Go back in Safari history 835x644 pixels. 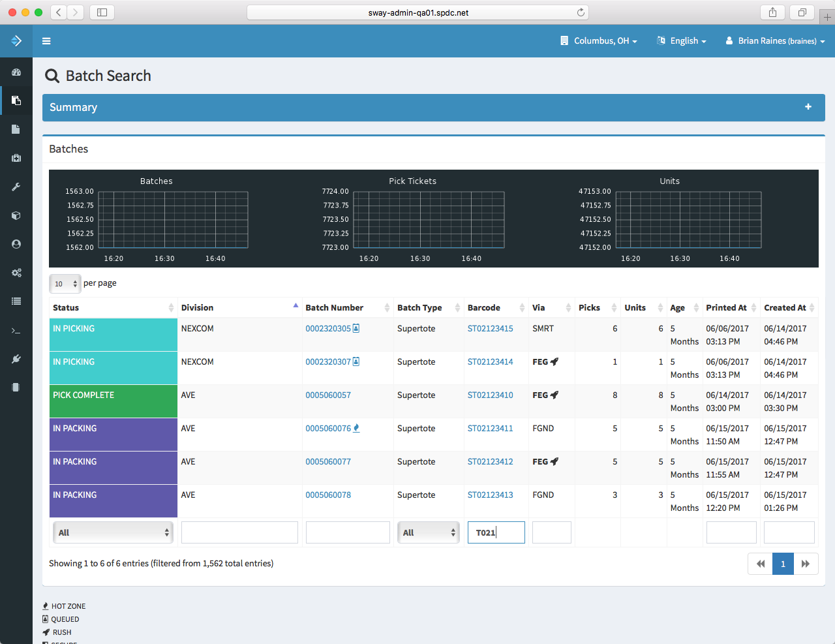59,12
